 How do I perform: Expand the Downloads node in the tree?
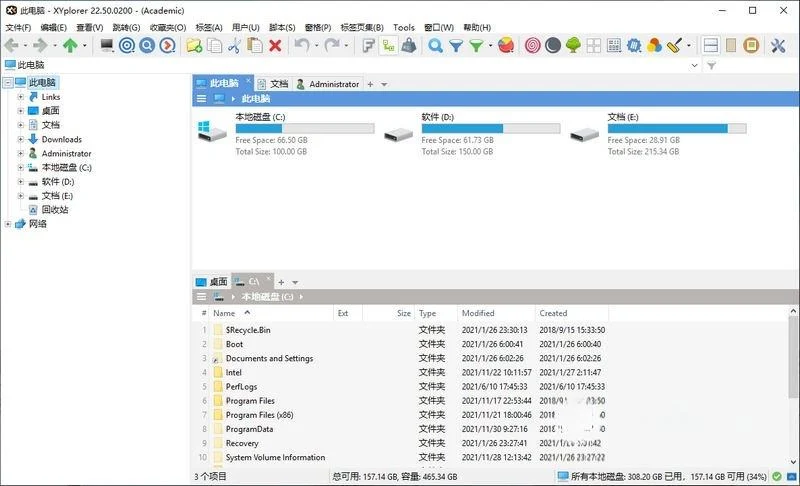20,140
